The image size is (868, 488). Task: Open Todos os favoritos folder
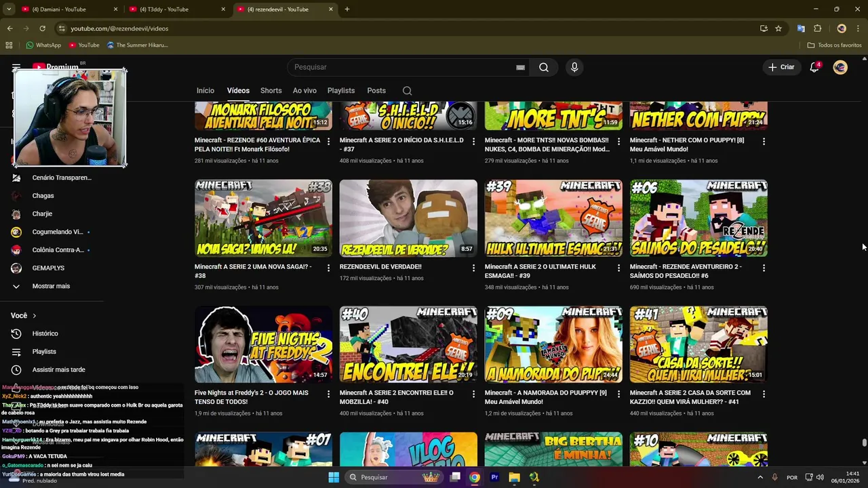834,45
